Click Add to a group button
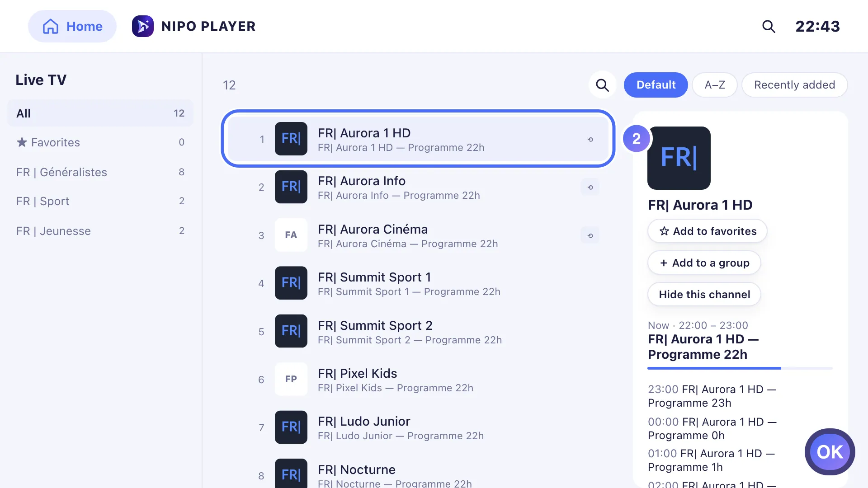This screenshot has width=868, height=488. click(704, 263)
